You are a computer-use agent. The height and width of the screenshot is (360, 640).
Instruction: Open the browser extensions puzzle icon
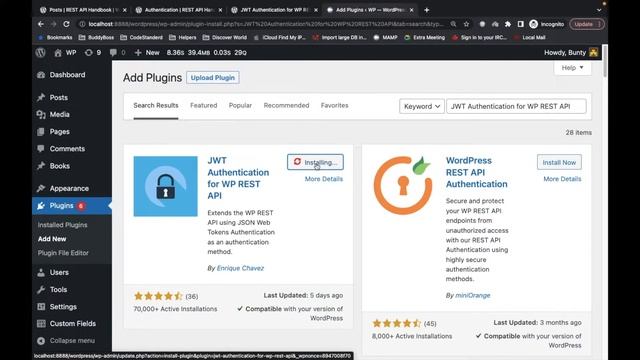click(x=508, y=24)
